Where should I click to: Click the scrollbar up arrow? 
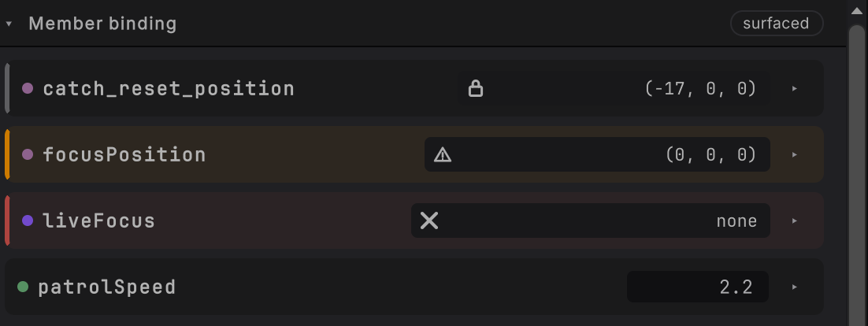(856, 10)
